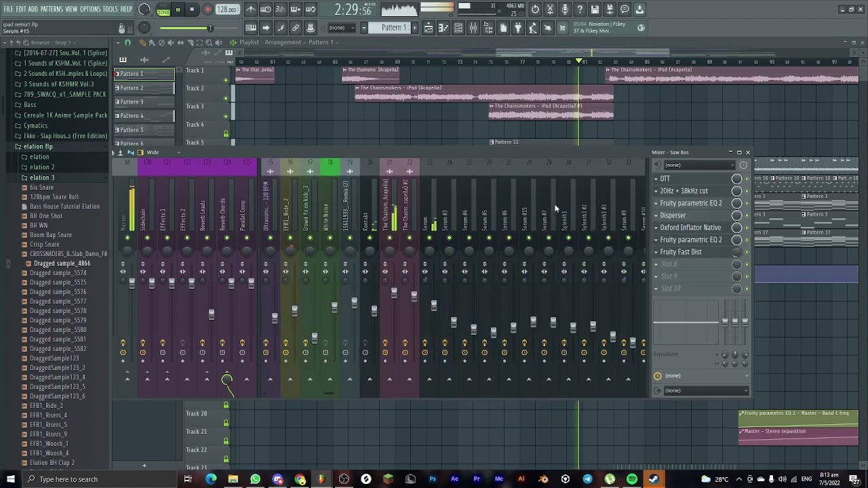Open the TOOLS menu
The height and width of the screenshot is (488, 868).
[x=111, y=9]
